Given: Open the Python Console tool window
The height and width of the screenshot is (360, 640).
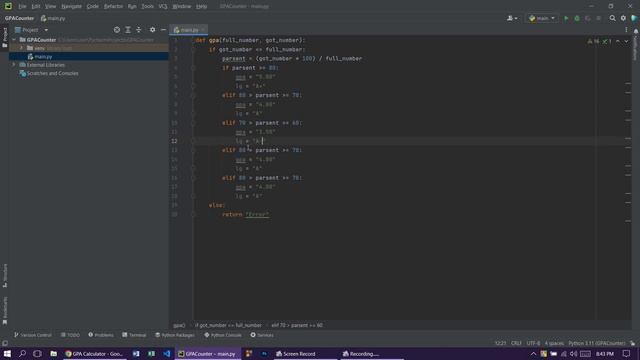Looking at the screenshot, I should (x=223, y=335).
